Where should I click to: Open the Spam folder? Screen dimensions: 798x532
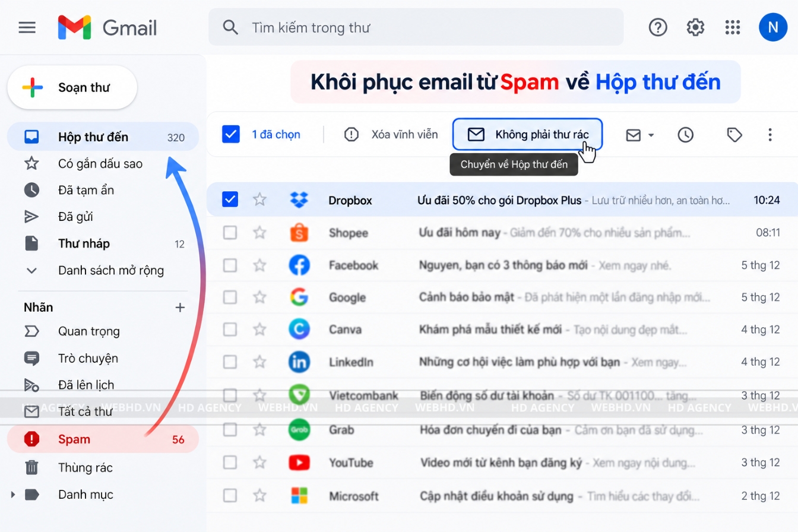coord(103,439)
